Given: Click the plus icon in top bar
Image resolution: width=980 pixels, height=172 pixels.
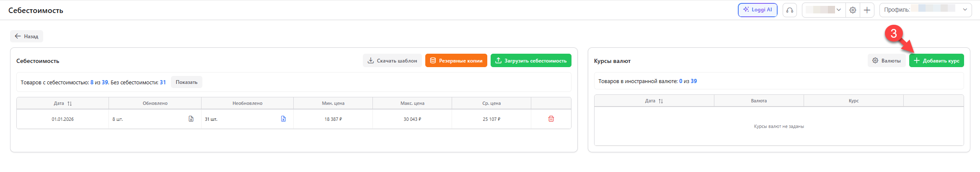Looking at the screenshot, I should [x=867, y=10].
